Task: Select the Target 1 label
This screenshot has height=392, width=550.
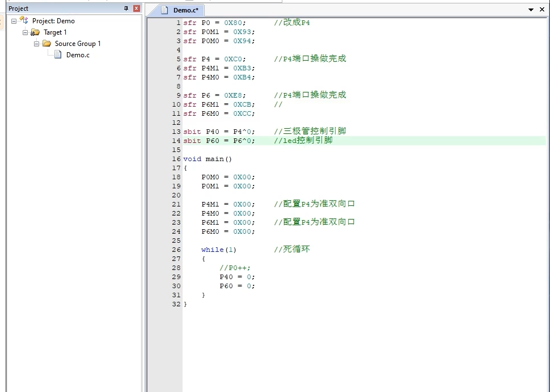Action: pos(55,32)
